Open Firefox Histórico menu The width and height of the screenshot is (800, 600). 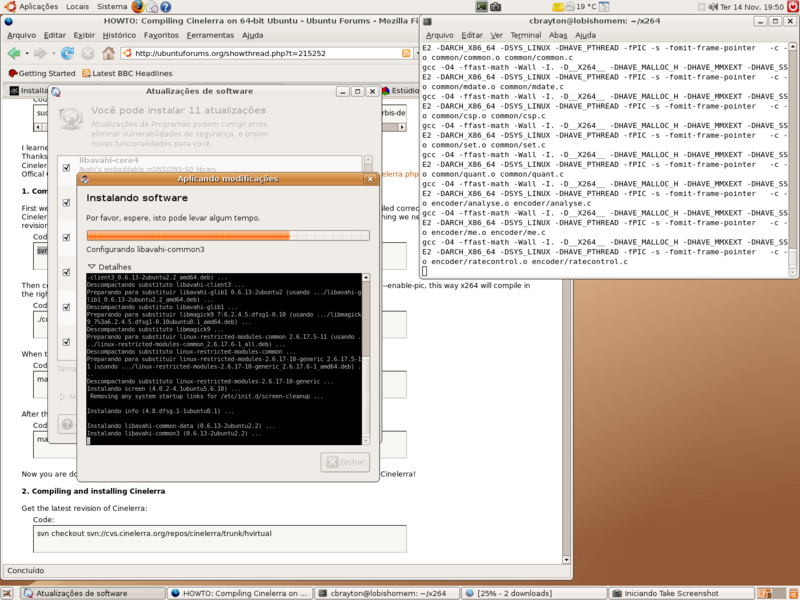point(119,35)
